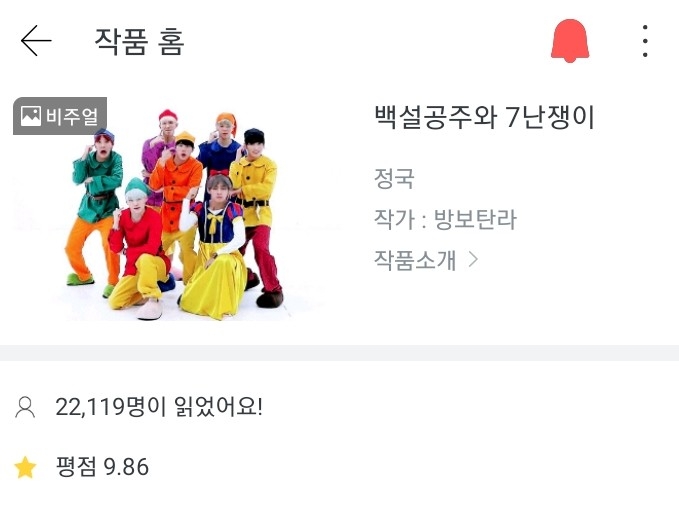Select the 작품 홈 header title
This screenshot has width=679, height=509.
point(139,41)
